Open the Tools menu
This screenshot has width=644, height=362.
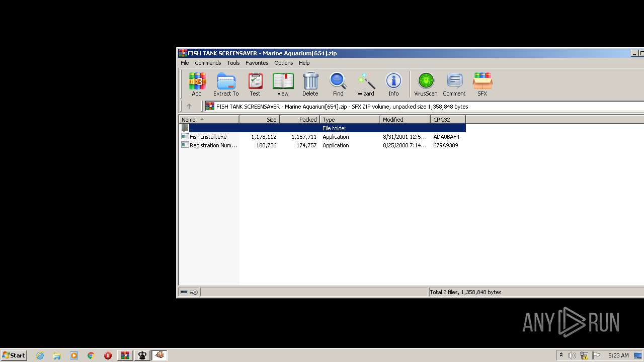coord(233,63)
